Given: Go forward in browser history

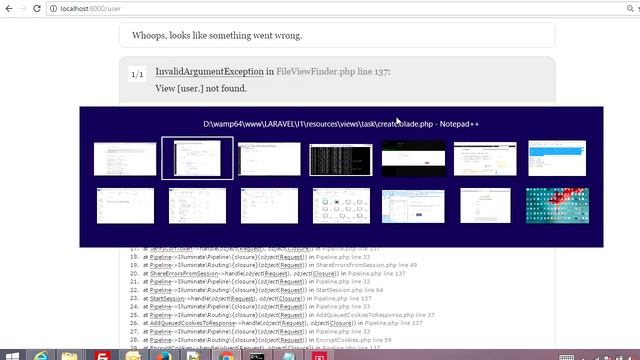Looking at the screenshot, I should coord(23,9).
